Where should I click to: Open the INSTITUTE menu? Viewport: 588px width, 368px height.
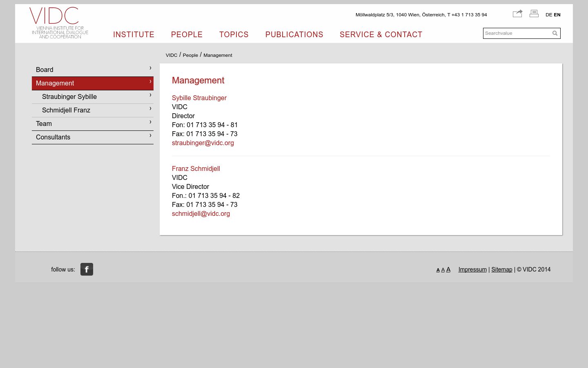tap(134, 35)
